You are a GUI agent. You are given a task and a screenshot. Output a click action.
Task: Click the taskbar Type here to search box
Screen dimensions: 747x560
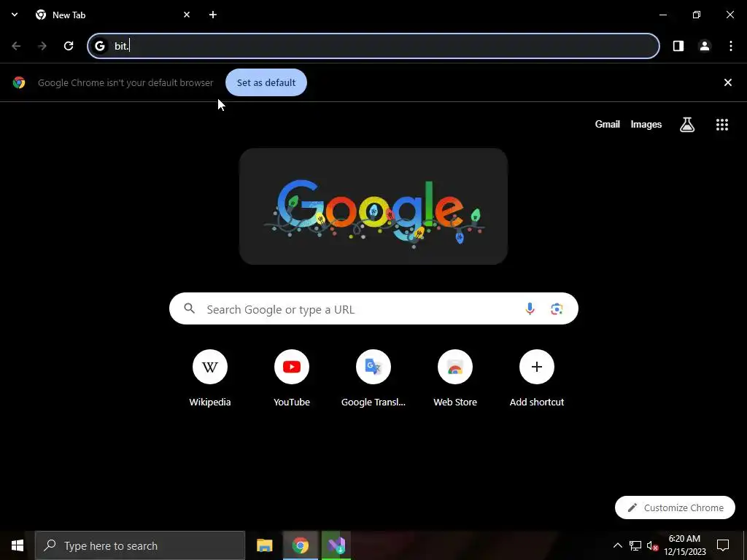pos(140,545)
